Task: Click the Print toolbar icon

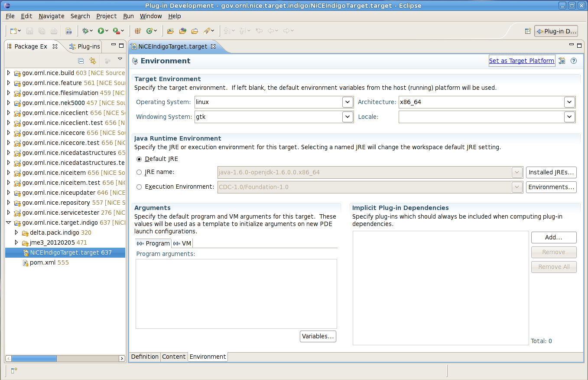Action: pos(54,31)
